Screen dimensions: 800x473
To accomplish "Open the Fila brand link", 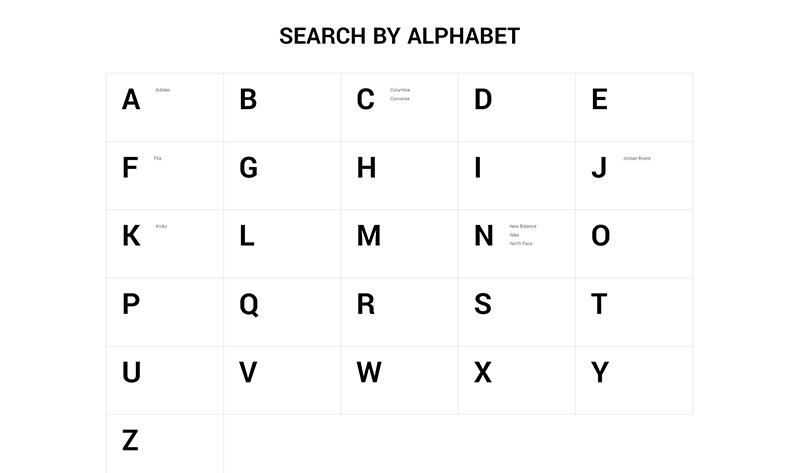I will (158, 158).
